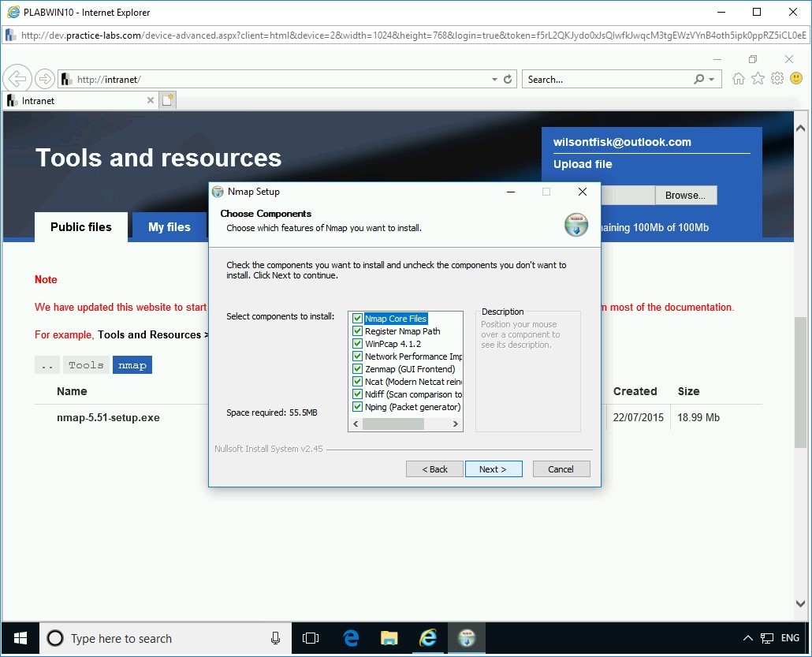Click the Nmap Setup installer icon in title bar
Image resolution: width=812 pixels, height=657 pixels.
click(218, 192)
